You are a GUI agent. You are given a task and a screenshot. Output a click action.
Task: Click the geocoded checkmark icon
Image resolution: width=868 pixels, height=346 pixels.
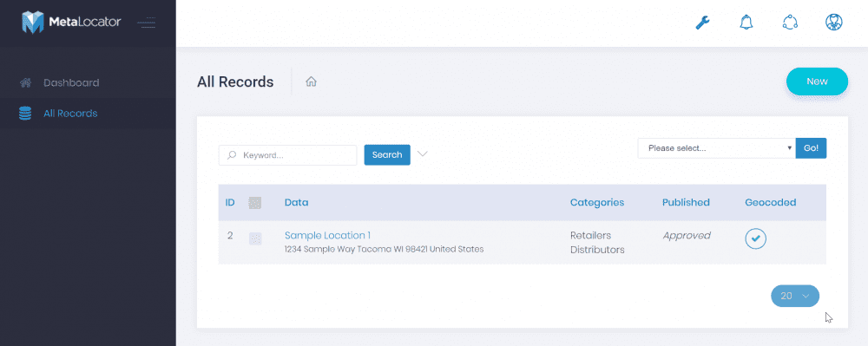756,238
